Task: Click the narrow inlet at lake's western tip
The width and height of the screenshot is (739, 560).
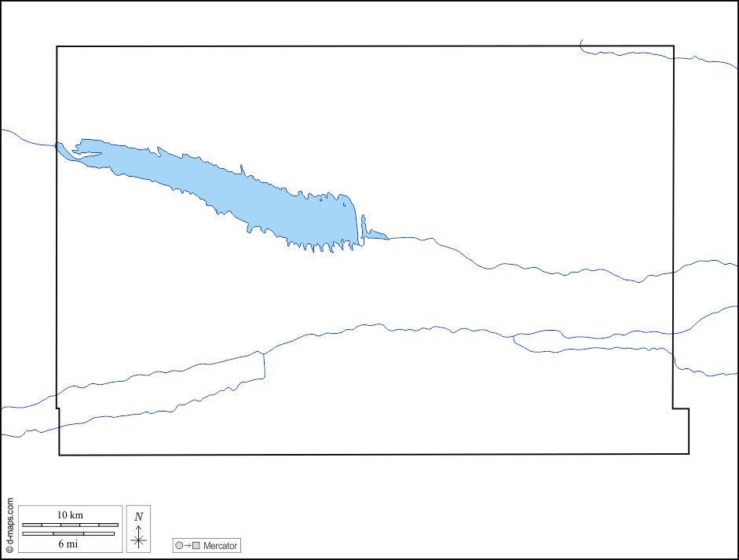Action: coord(88,153)
